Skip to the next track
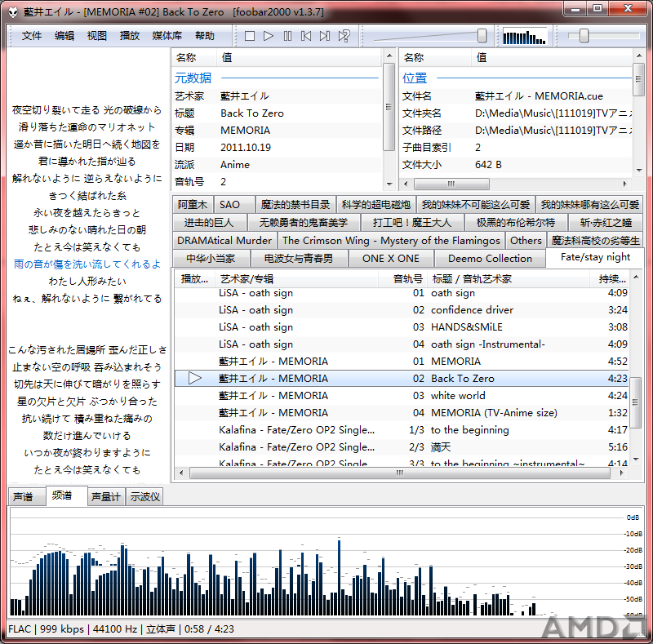The height and width of the screenshot is (644, 653). coord(325,36)
